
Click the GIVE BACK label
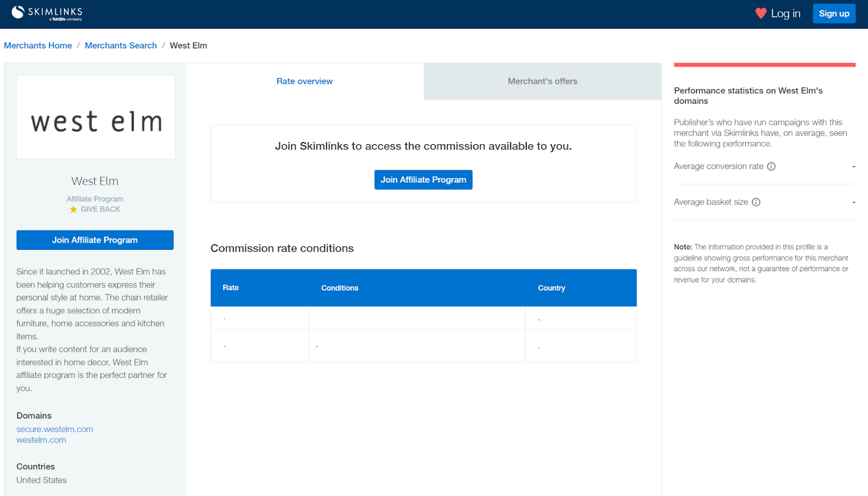[x=100, y=209]
